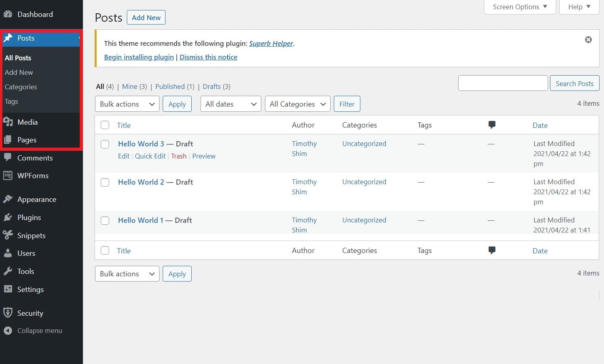This screenshot has width=604, height=364.
Task: Click the Comments speech bubble sidebar icon
Action: click(8, 158)
